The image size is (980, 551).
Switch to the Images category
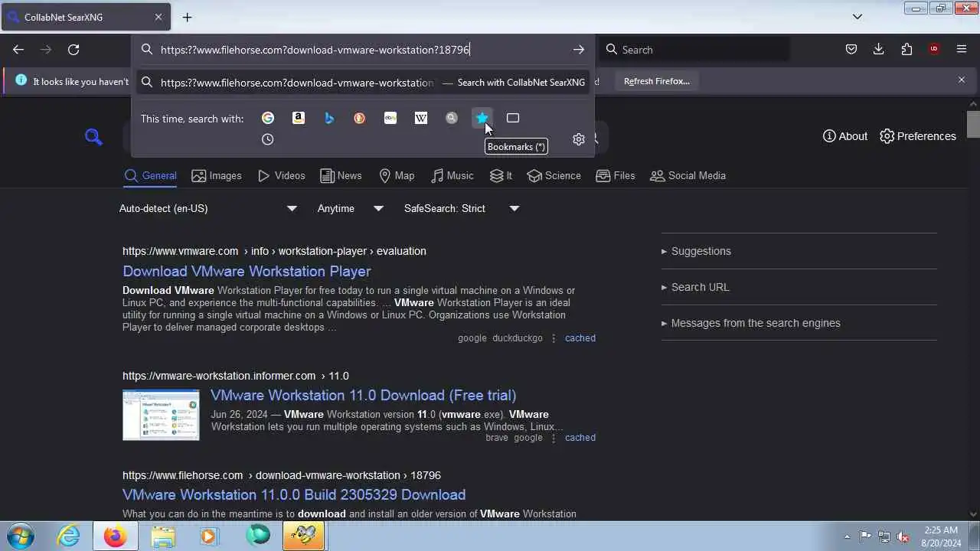(x=217, y=175)
